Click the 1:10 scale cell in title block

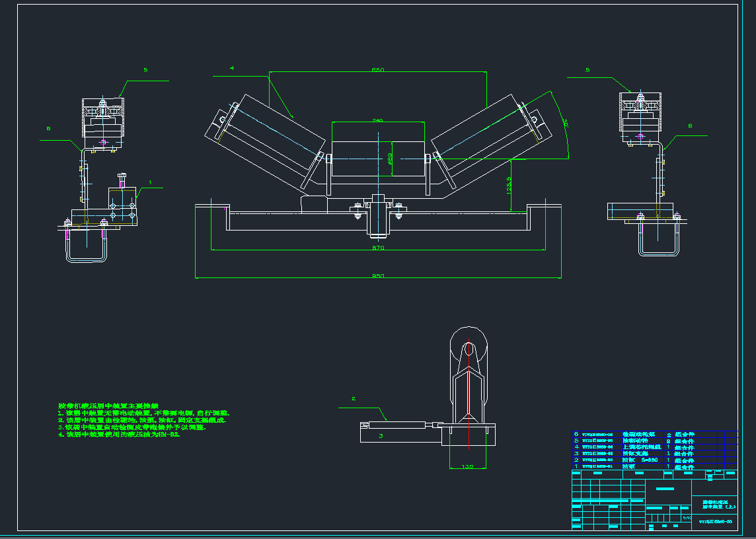687,518
